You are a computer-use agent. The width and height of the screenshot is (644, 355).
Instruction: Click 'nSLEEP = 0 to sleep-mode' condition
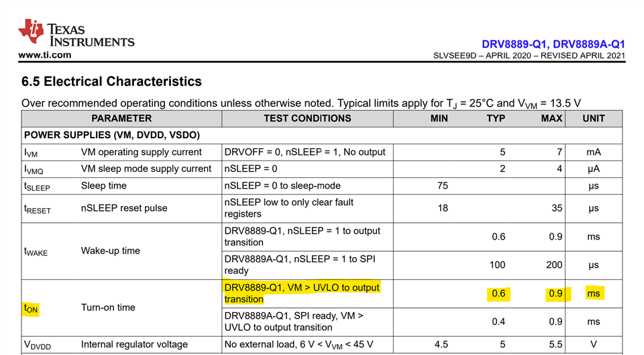click(x=282, y=185)
